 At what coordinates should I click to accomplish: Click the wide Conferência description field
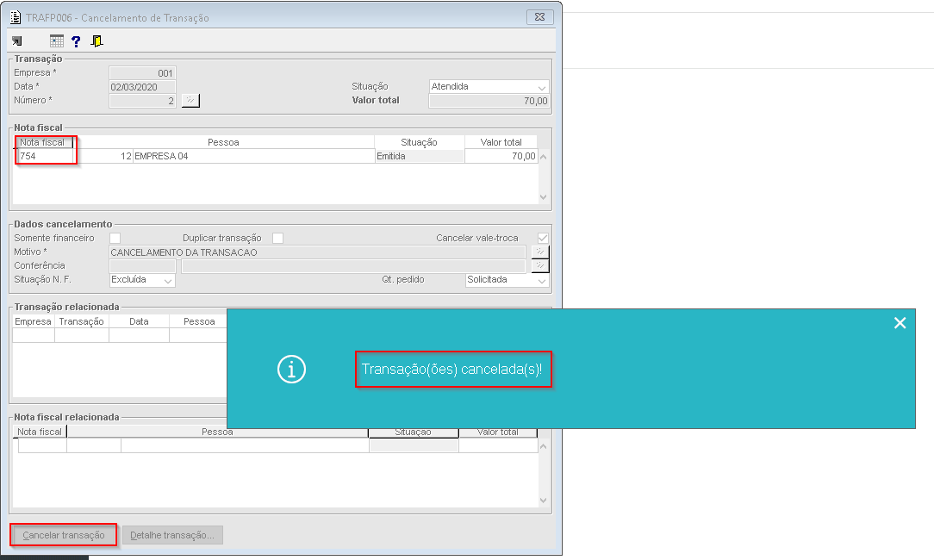point(353,265)
